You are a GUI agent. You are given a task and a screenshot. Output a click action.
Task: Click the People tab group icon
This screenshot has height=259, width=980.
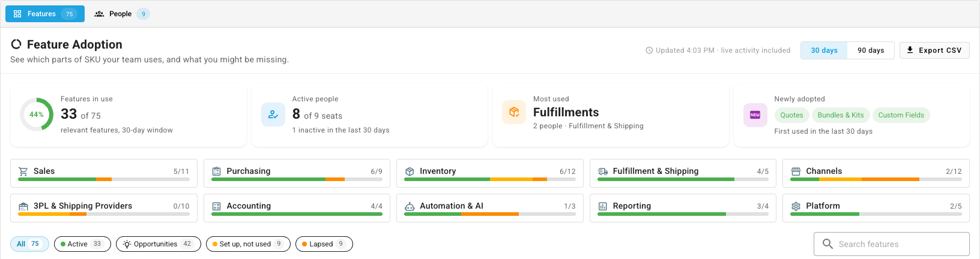click(99, 14)
